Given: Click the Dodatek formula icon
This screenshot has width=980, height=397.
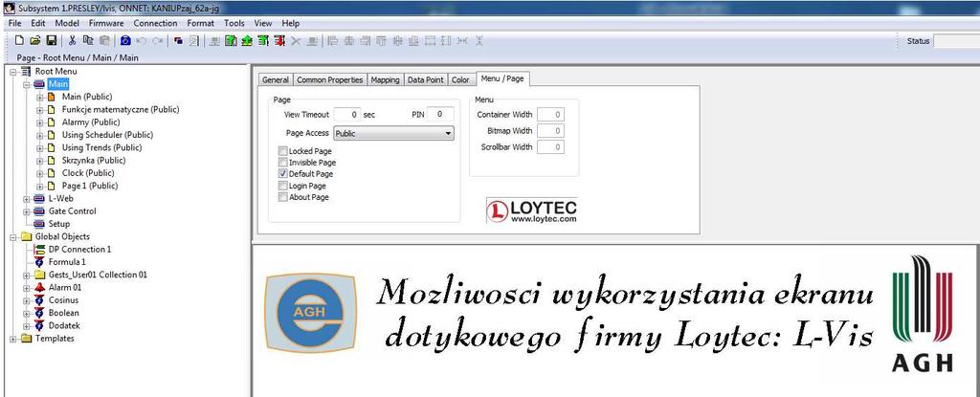Looking at the screenshot, I should [x=39, y=325].
